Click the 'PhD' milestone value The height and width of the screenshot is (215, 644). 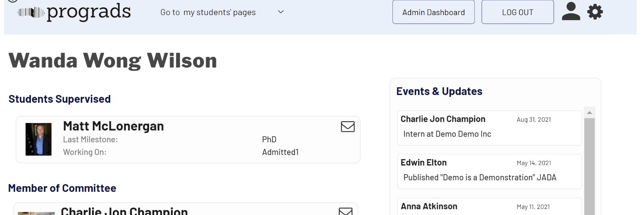[269, 140]
